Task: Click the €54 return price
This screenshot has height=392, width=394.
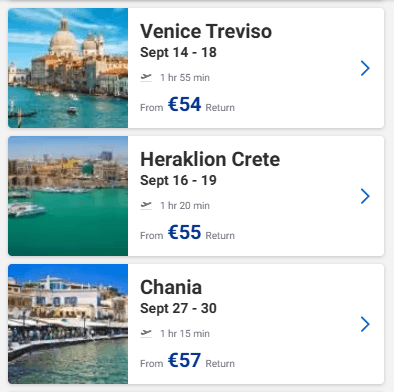Action: click(185, 104)
